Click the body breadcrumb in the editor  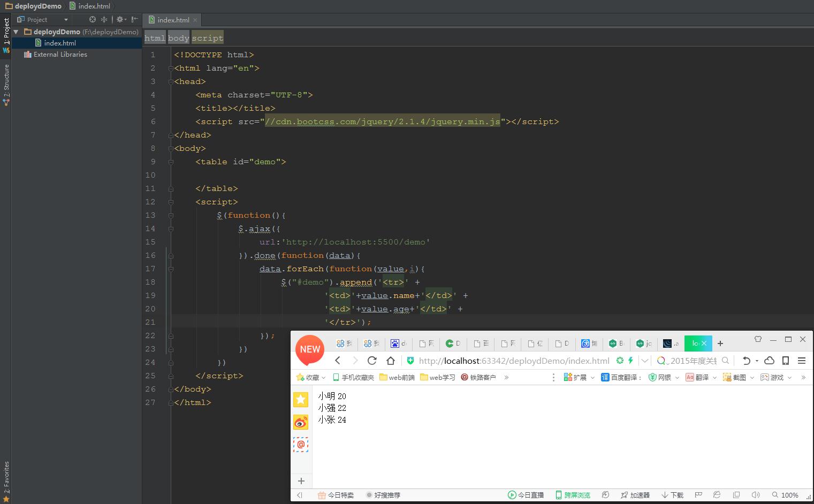coord(179,38)
